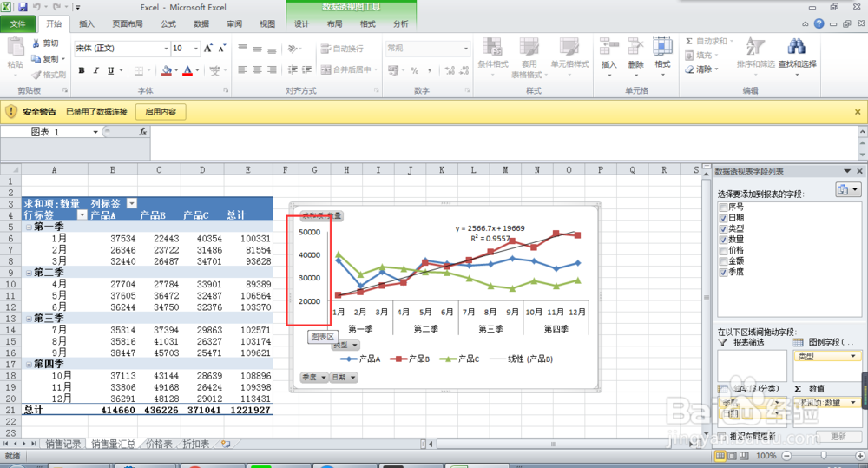Open the Name Box dropdown

[95, 132]
